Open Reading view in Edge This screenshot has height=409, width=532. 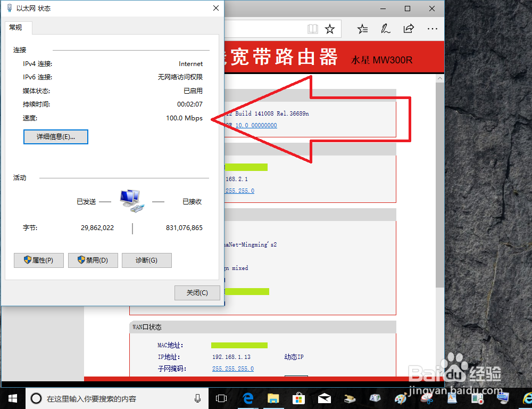[x=312, y=29]
